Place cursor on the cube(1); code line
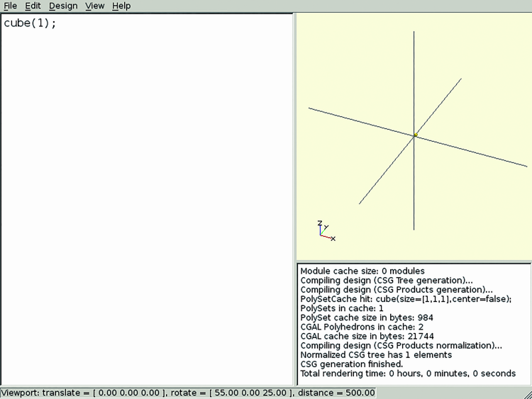 point(30,23)
